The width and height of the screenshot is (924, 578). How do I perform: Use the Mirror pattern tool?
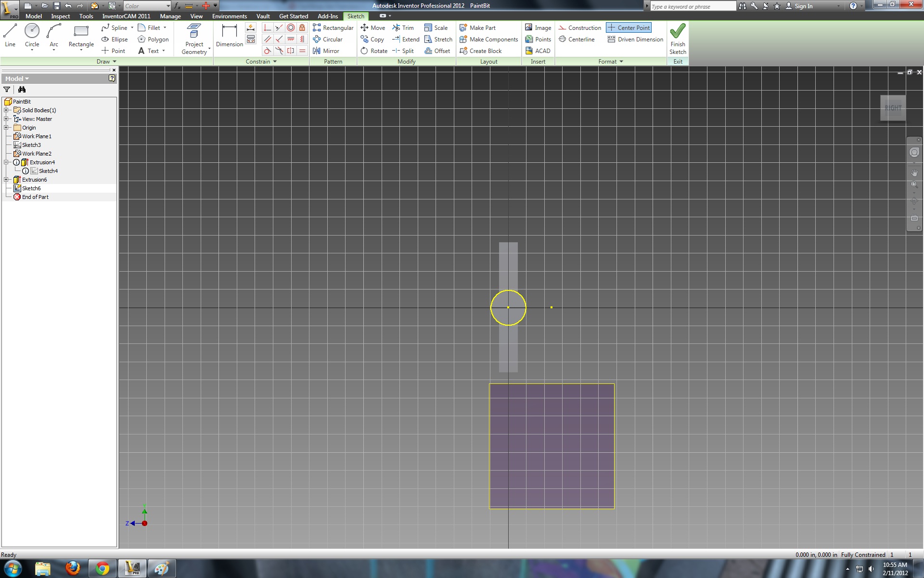coord(326,51)
